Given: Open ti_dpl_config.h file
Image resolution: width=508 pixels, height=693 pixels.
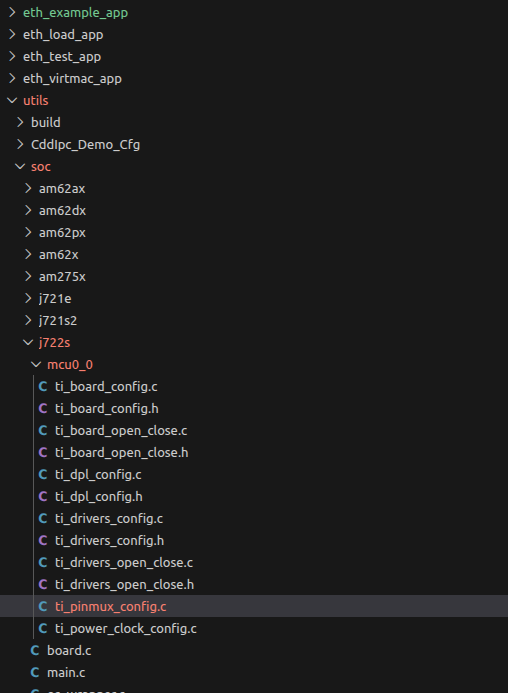Looking at the screenshot, I should 99,497.
